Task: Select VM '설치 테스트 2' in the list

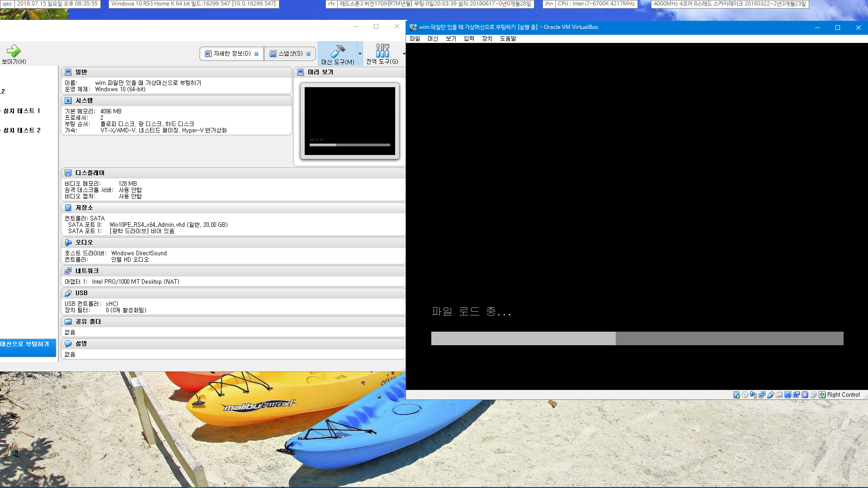Action: [22, 130]
